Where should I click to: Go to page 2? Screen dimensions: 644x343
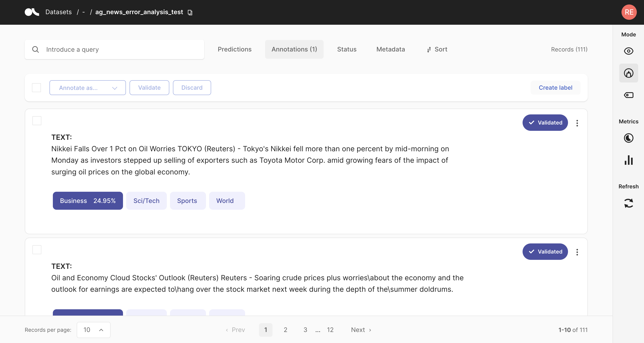pos(285,330)
